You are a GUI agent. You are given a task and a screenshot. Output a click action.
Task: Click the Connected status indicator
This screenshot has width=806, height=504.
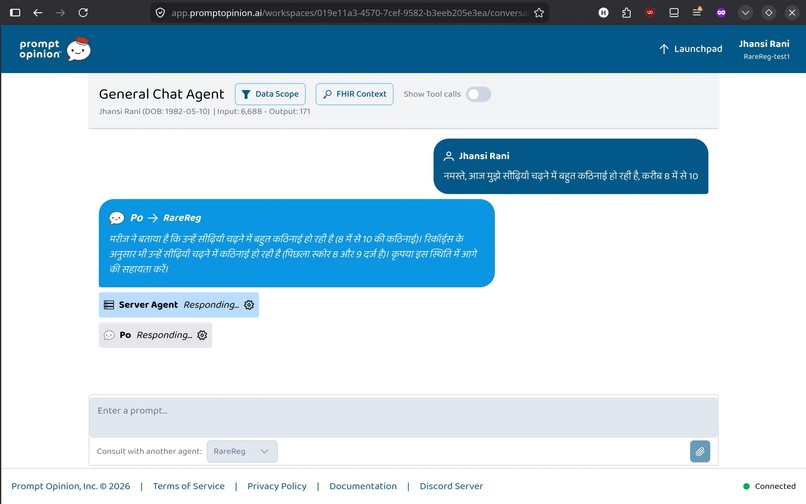click(x=770, y=487)
